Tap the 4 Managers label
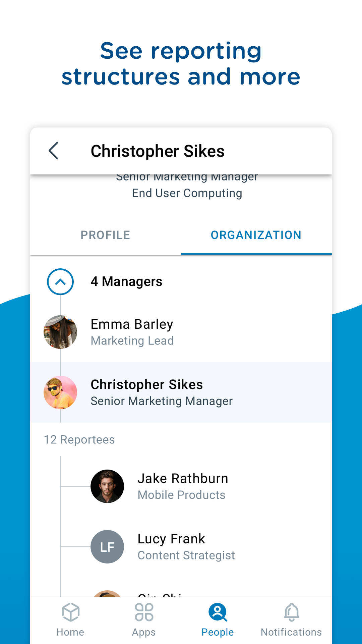Viewport: 362px width, 644px height. coord(126,281)
